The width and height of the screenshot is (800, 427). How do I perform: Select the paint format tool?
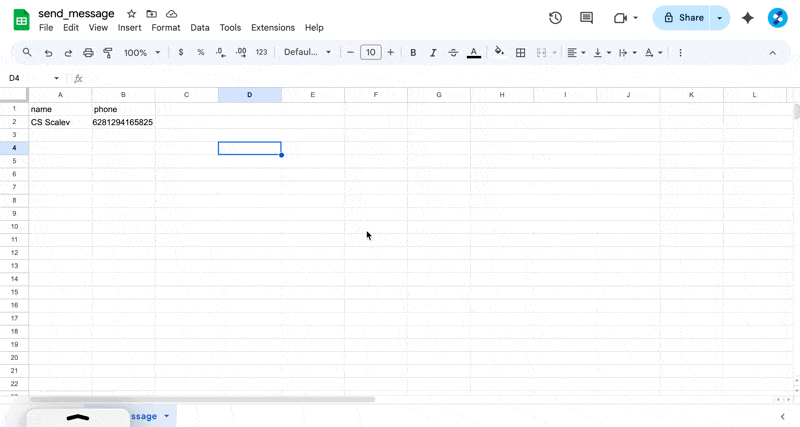pos(108,53)
